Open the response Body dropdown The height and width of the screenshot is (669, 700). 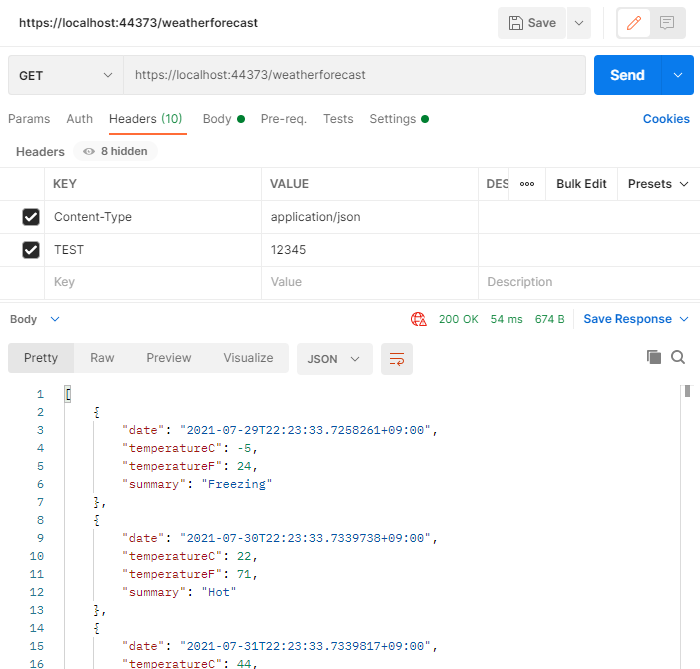(x=34, y=320)
